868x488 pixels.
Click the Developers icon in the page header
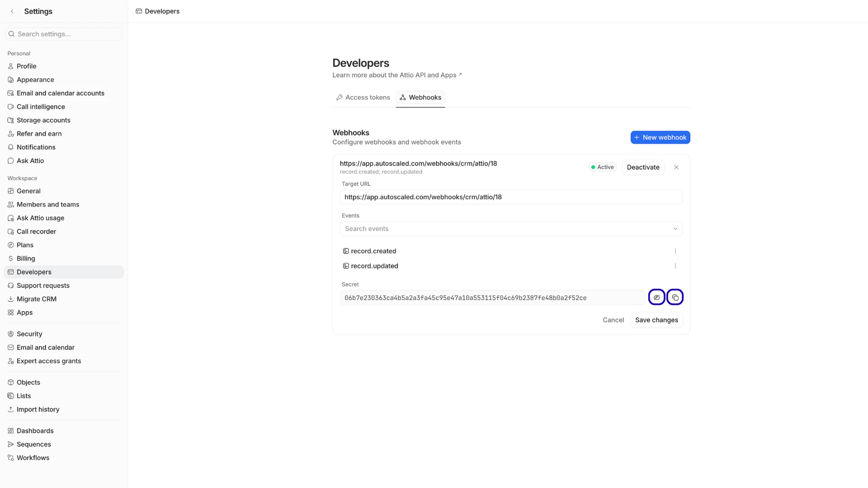[x=138, y=11]
